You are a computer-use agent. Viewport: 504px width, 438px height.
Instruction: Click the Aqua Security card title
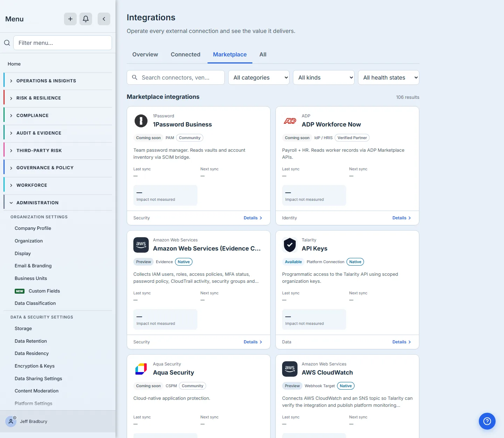click(x=173, y=372)
